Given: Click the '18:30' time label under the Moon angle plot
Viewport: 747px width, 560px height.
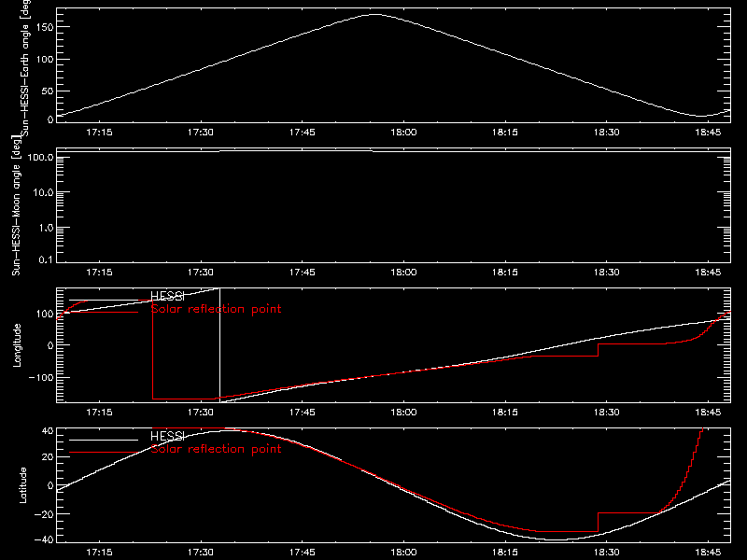Looking at the screenshot, I should coord(606,273).
